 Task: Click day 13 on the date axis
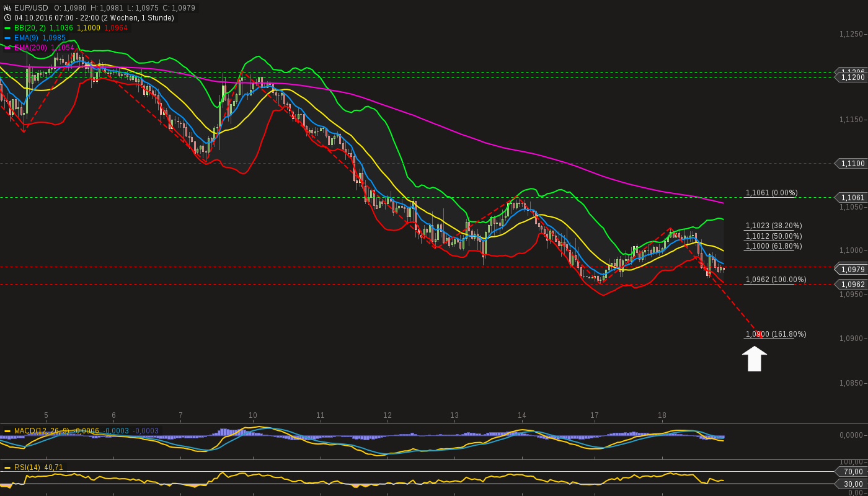(x=454, y=415)
